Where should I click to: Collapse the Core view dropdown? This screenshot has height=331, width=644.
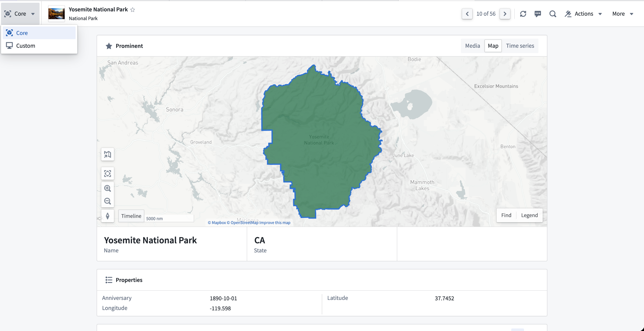click(20, 14)
